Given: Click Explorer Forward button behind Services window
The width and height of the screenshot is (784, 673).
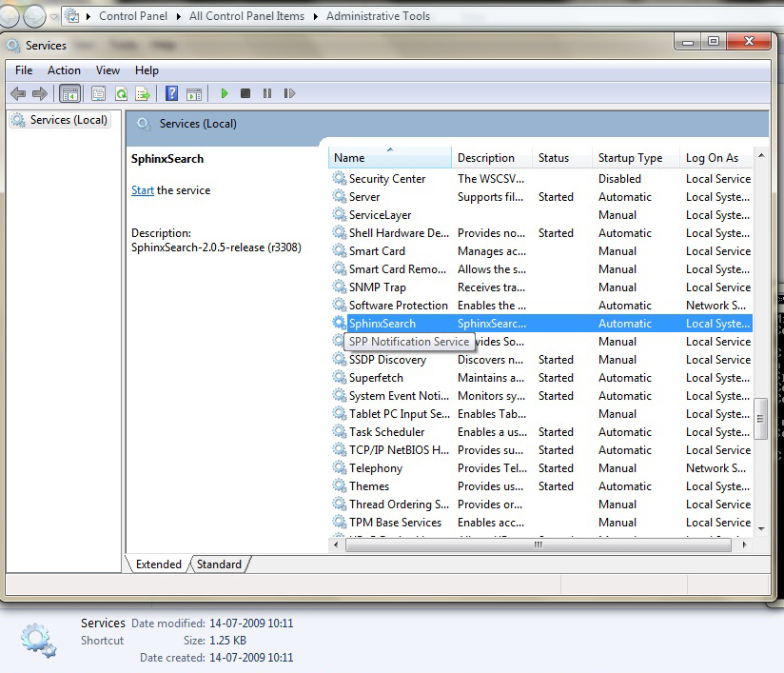Looking at the screenshot, I should (x=34, y=17).
